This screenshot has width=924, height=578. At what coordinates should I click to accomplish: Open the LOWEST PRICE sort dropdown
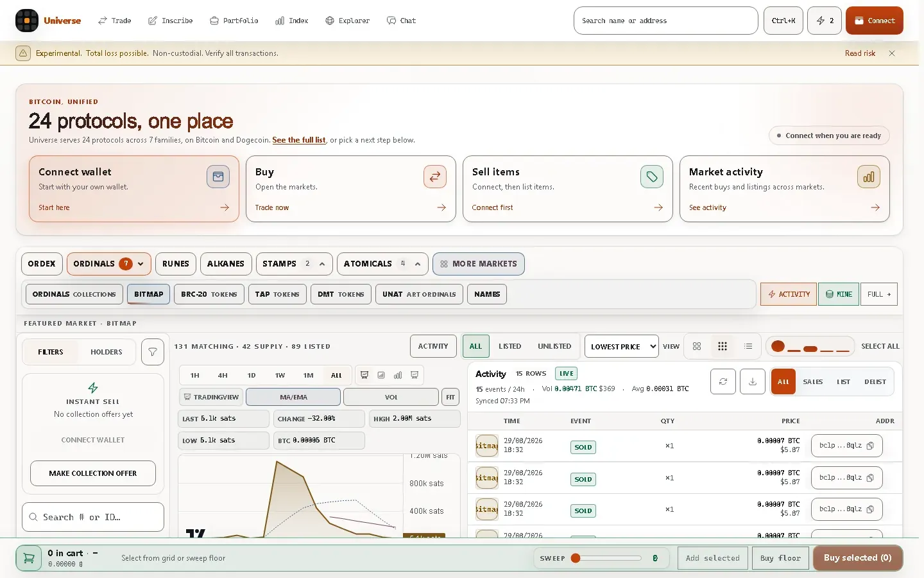(622, 346)
